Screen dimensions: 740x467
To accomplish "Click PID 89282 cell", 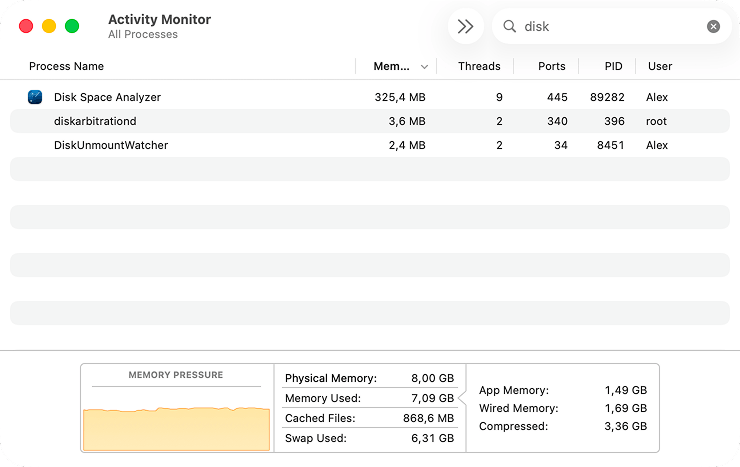I will point(607,97).
